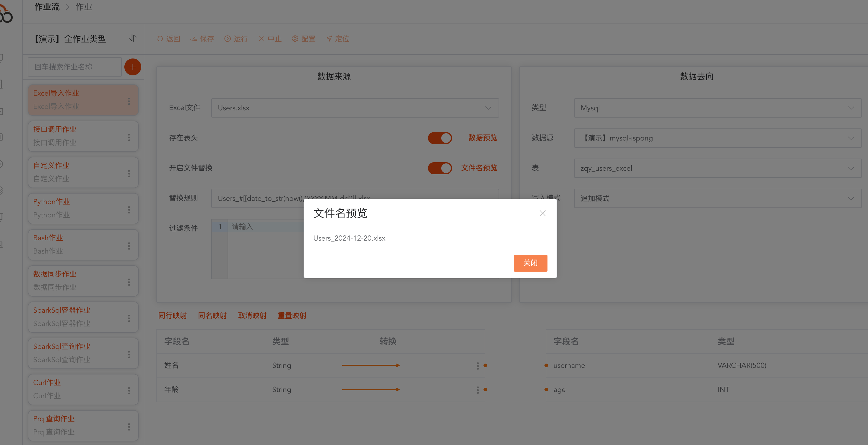
Task: Open three-dot menu for Python作业
Action: coord(129,210)
